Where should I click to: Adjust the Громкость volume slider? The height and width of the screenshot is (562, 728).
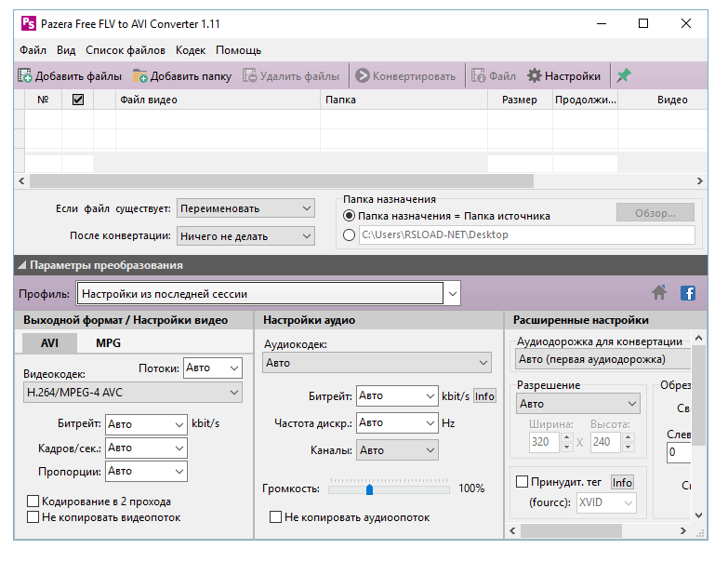[369, 488]
